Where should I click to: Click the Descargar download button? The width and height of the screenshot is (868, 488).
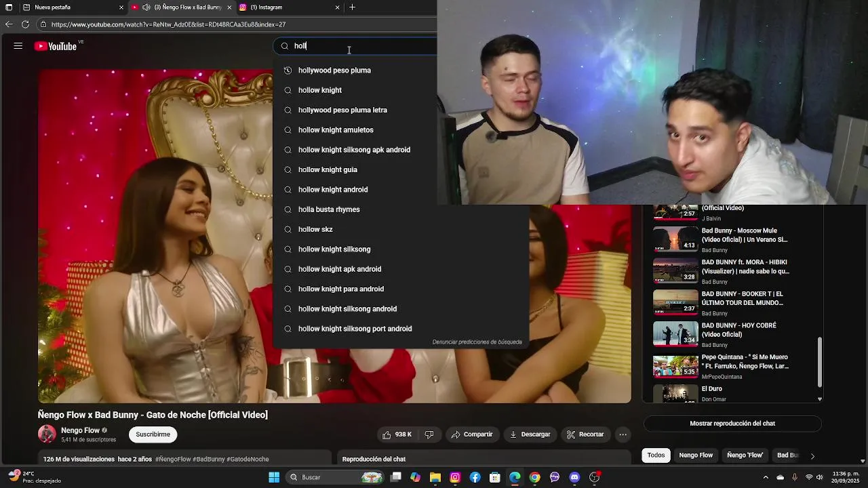tap(530, 434)
